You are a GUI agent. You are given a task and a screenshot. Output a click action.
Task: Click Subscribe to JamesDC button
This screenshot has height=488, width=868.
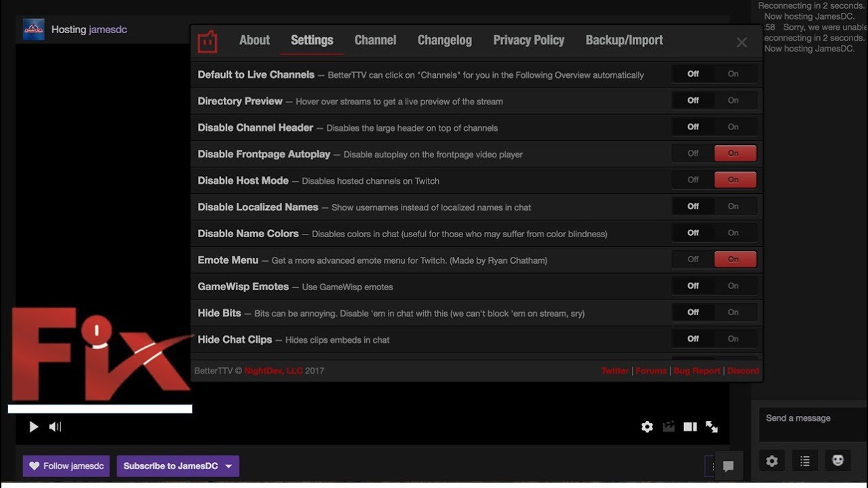[171, 466]
